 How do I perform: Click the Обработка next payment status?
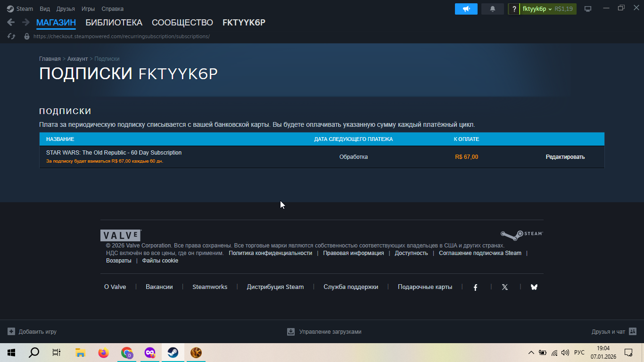click(354, 157)
